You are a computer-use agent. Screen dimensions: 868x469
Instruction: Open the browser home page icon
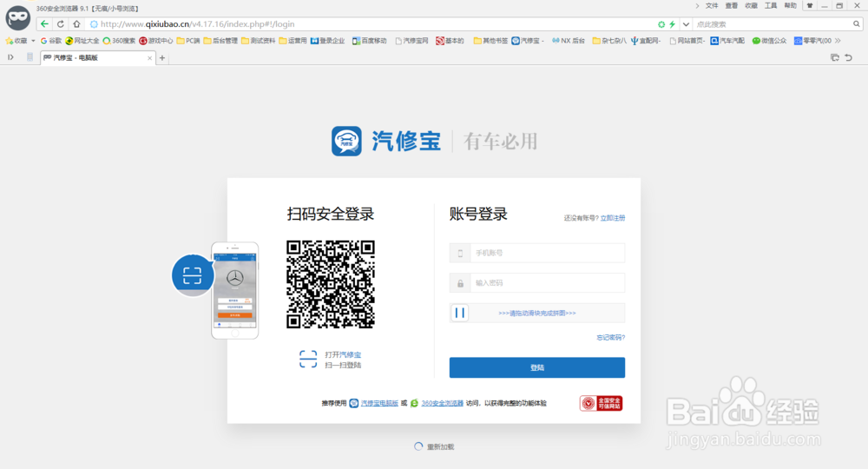click(76, 23)
